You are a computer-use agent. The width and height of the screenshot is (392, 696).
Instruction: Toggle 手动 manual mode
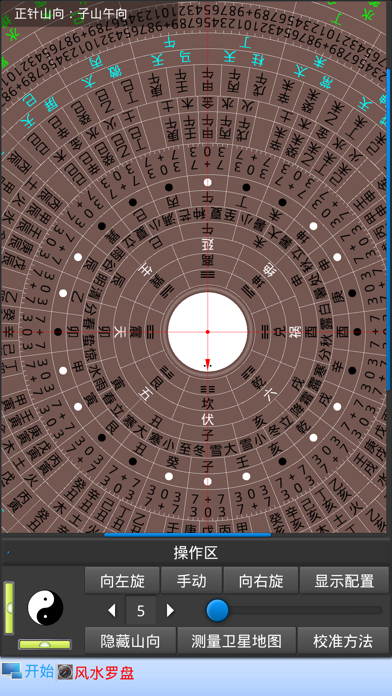click(191, 581)
